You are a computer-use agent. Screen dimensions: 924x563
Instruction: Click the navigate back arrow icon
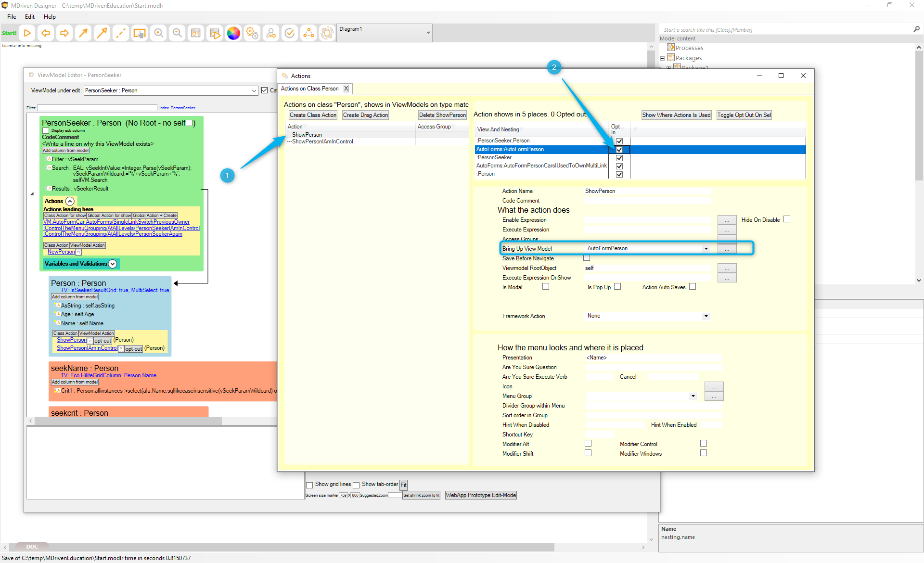(46, 33)
